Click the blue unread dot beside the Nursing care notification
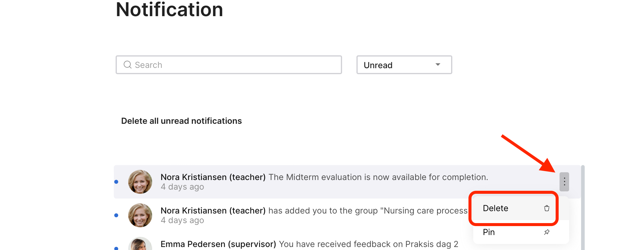This screenshot has width=644, height=250. click(x=116, y=215)
